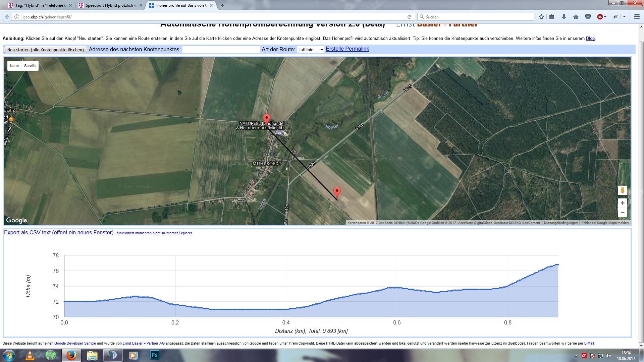Switch map to Karte view
This screenshot has height=362, width=644.
[14, 66]
